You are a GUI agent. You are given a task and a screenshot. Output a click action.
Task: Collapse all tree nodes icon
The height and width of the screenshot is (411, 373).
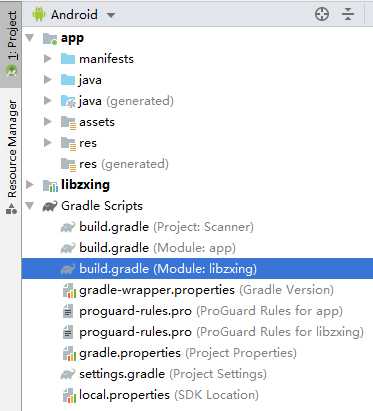348,14
